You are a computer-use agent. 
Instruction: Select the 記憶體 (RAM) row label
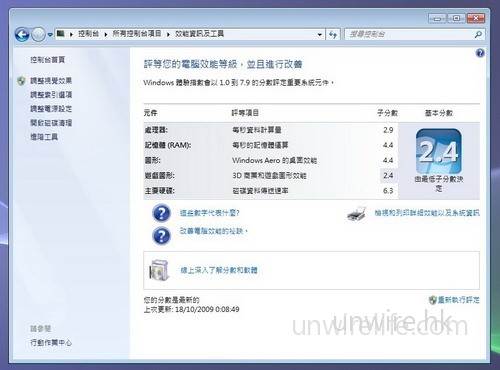pyautogui.click(x=168, y=145)
